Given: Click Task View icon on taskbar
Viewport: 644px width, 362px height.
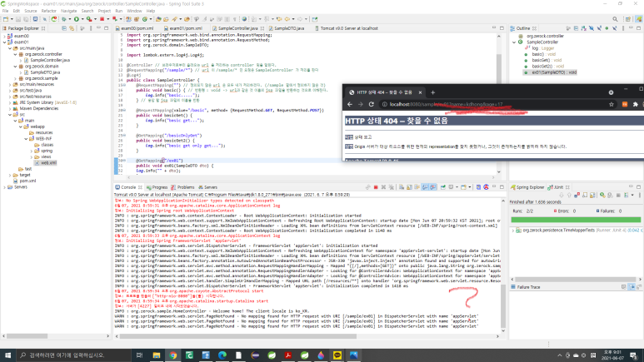Looking at the screenshot, I should (139, 355).
